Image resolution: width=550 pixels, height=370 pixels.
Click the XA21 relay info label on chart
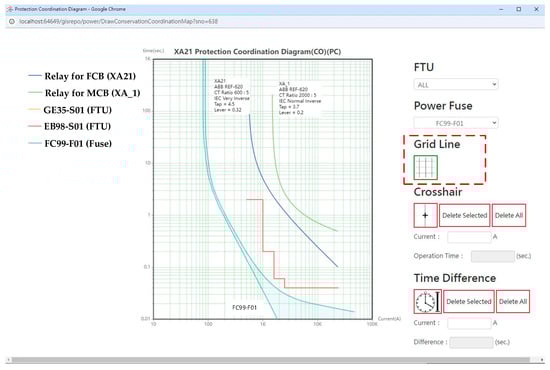pyautogui.click(x=232, y=95)
